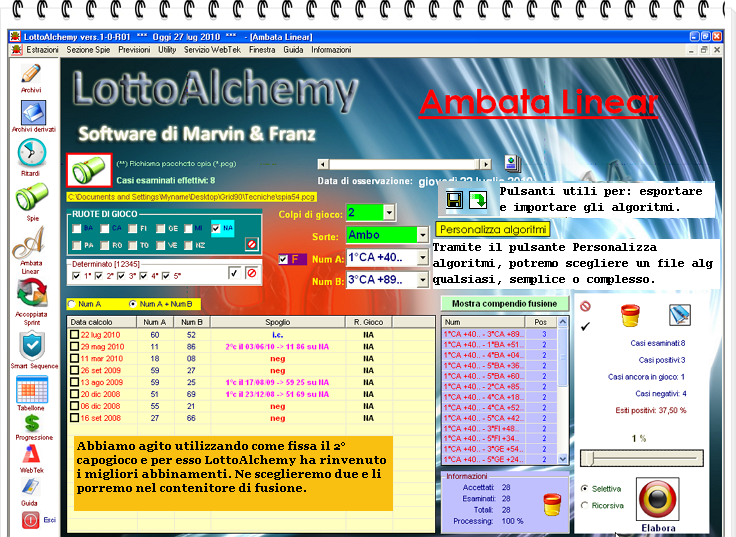Select the Selettiva radio option

(584, 489)
